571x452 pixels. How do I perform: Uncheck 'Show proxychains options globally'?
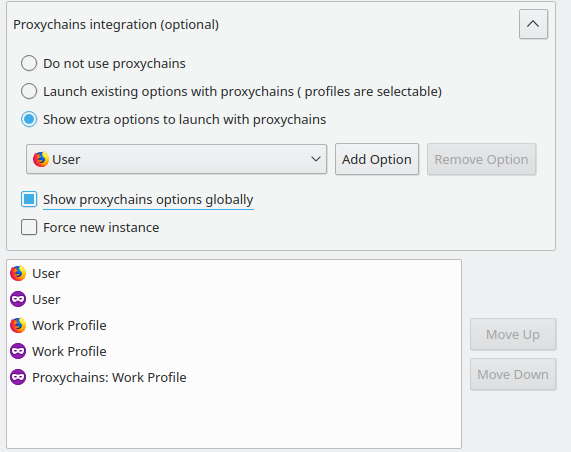29,199
